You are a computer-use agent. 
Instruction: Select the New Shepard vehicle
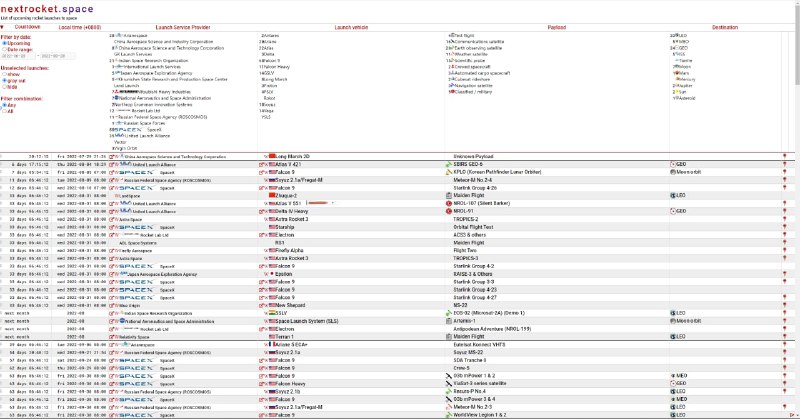click(x=290, y=305)
